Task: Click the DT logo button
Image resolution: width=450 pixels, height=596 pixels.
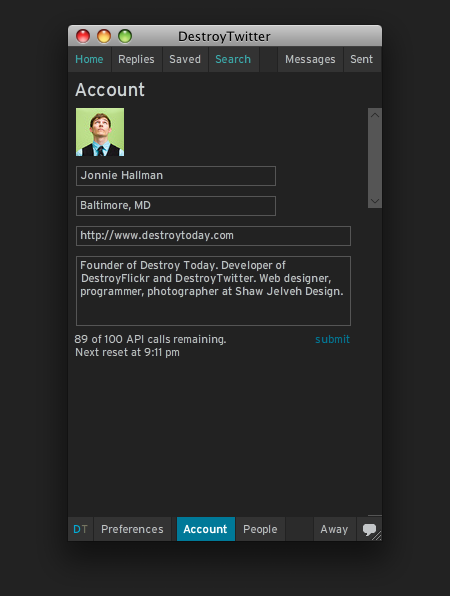Action: click(80, 529)
